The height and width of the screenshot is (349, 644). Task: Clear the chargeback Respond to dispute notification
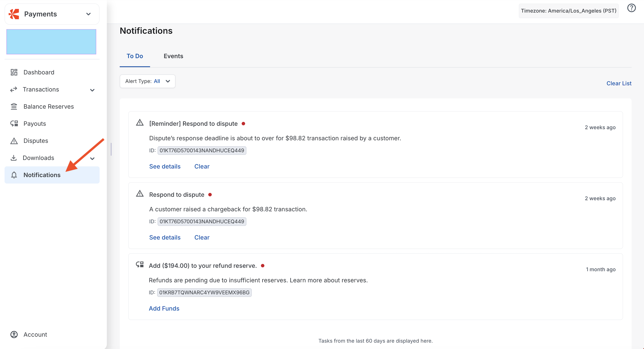pyautogui.click(x=202, y=237)
